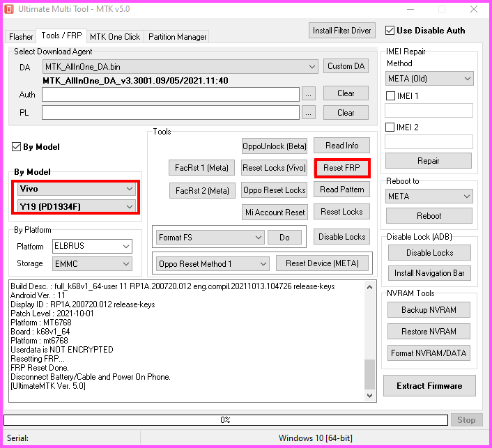The height and width of the screenshot is (448, 492).
Task: Clear the Auth field
Action: [x=346, y=93]
